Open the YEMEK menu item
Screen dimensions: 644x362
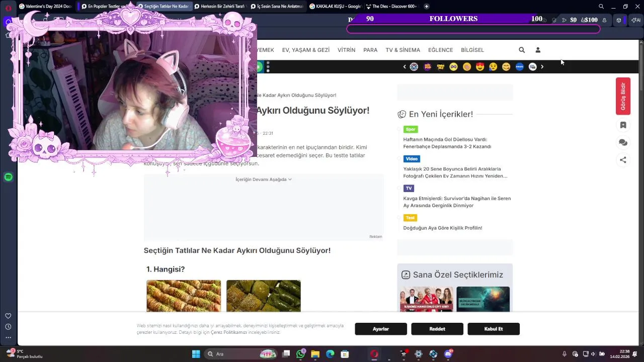[265, 50]
